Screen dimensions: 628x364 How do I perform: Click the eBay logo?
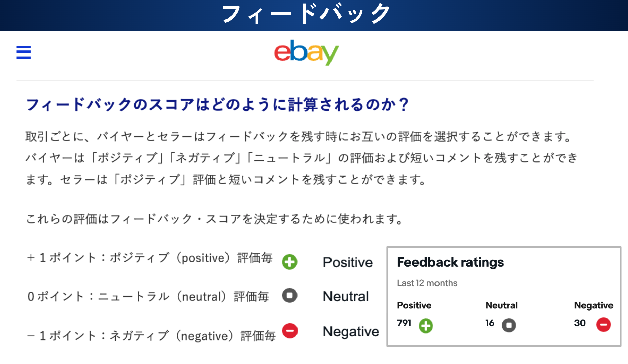click(x=306, y=52)
